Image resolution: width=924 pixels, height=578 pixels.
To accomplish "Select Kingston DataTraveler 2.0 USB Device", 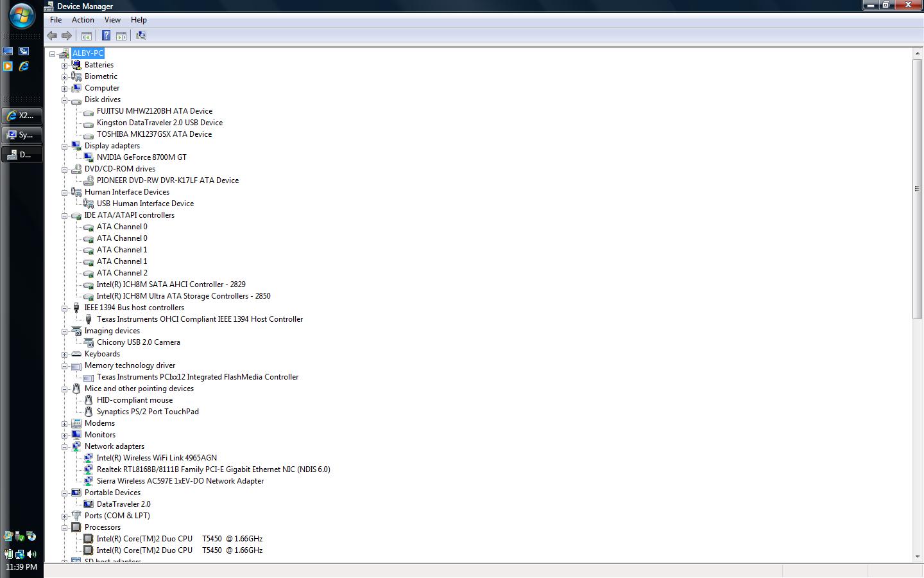I will click(160, 123).
